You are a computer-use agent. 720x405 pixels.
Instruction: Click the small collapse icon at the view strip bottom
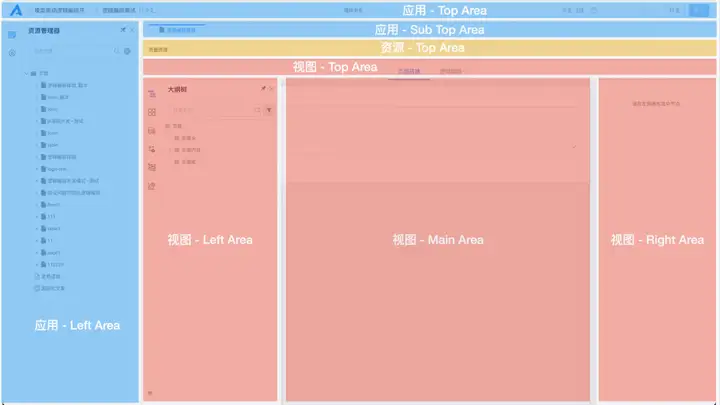click(150, 393)
